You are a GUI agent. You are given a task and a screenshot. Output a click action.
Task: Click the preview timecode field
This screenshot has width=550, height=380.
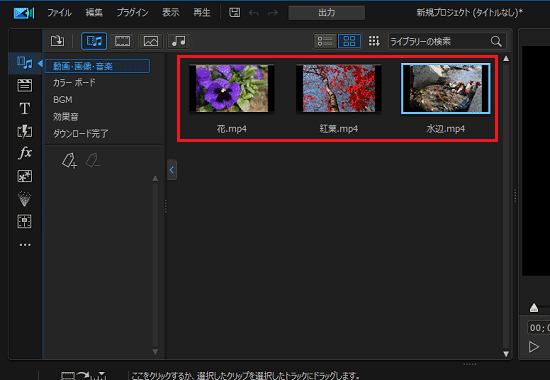[x=538, y=328]
